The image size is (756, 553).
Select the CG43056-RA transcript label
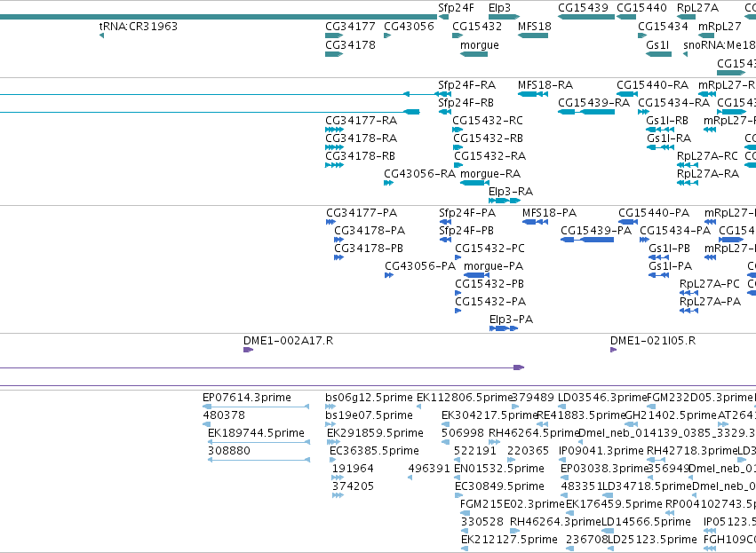(419, 174)
